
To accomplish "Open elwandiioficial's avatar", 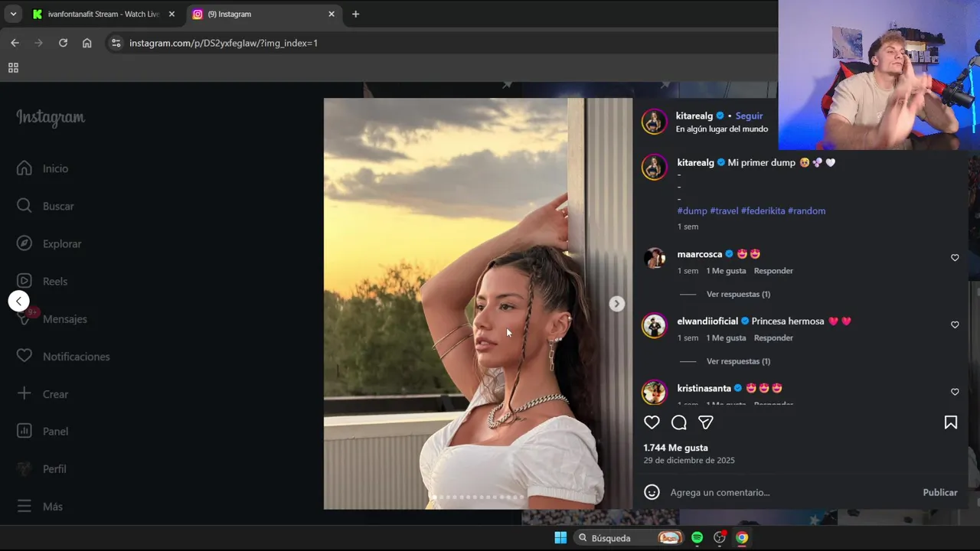I will [654, 325].
